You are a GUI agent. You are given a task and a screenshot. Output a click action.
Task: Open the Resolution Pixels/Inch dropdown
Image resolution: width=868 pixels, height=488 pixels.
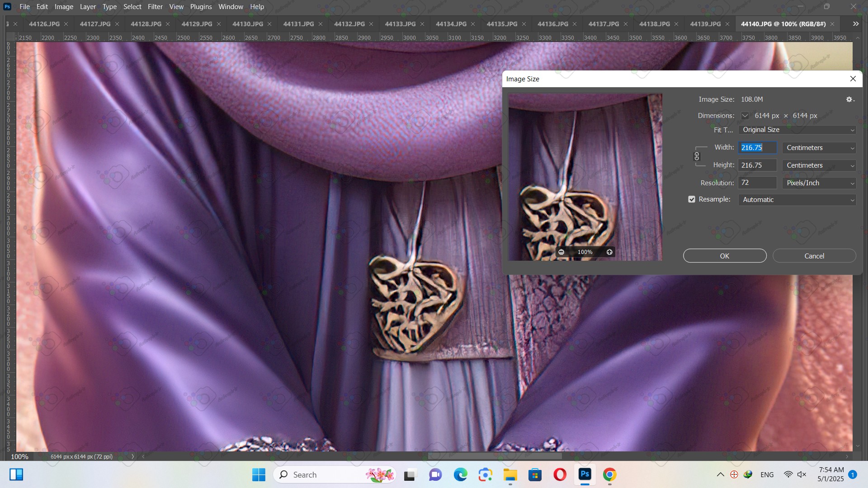click(819, 183)
